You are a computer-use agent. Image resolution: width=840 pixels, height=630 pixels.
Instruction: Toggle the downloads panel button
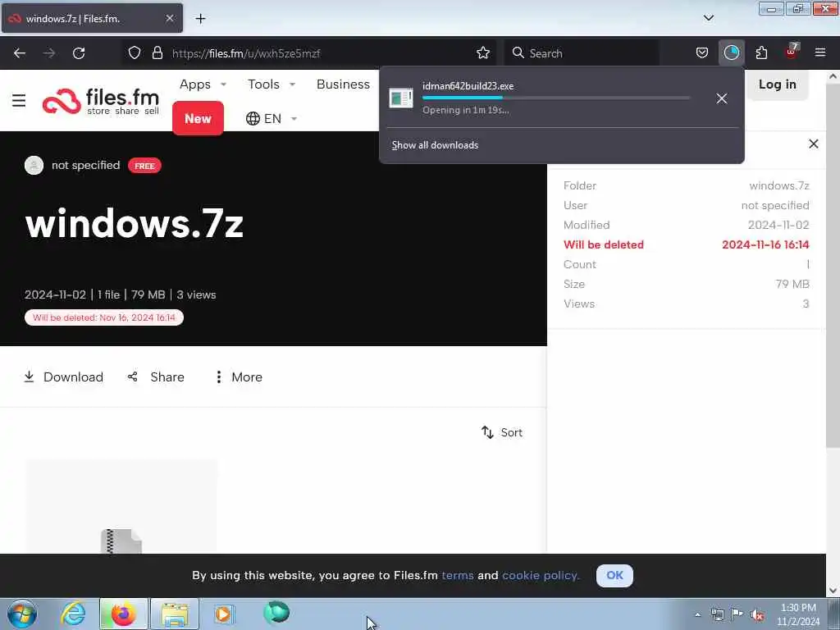731,53
